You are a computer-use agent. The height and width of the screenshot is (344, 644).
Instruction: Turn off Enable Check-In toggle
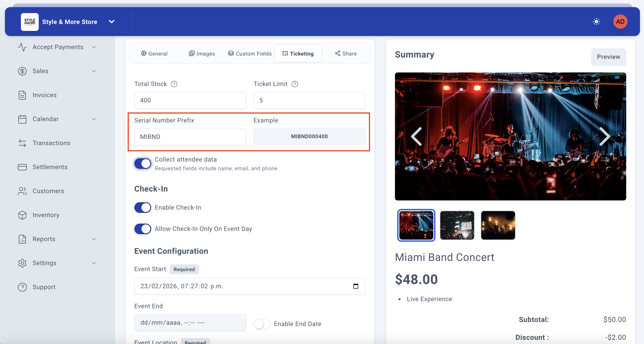[x=143, y=207]
